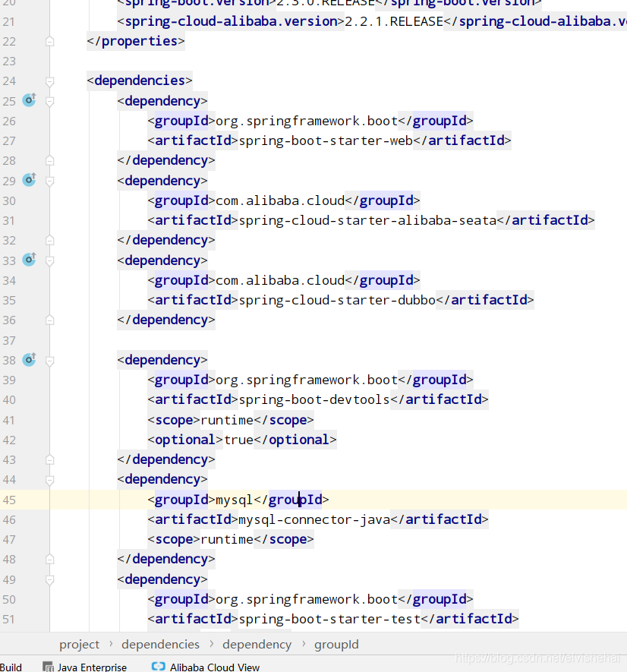
Task: Fold the devtools dependency block at line 38
Action: point(49,361)
